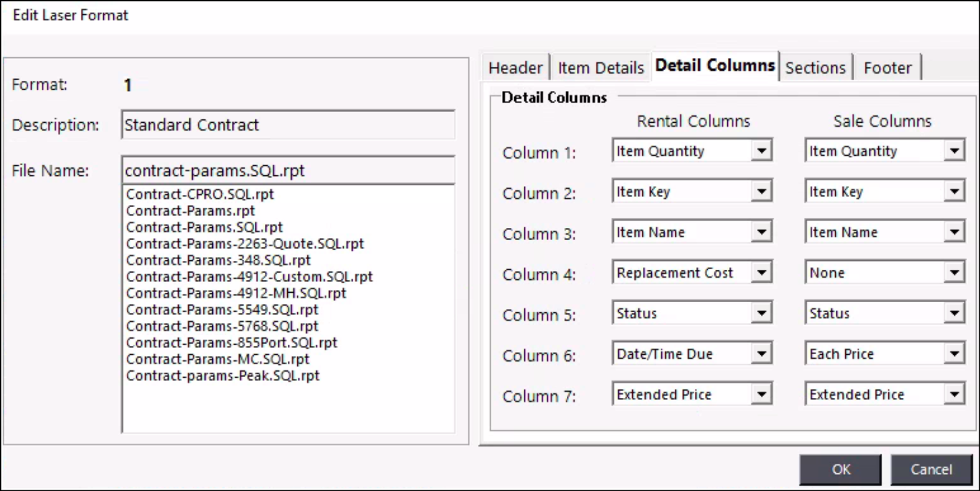This screenshot has height=491, width=980.
Task: Switch to the Item Details tab
Action: (x=601, y=67)
